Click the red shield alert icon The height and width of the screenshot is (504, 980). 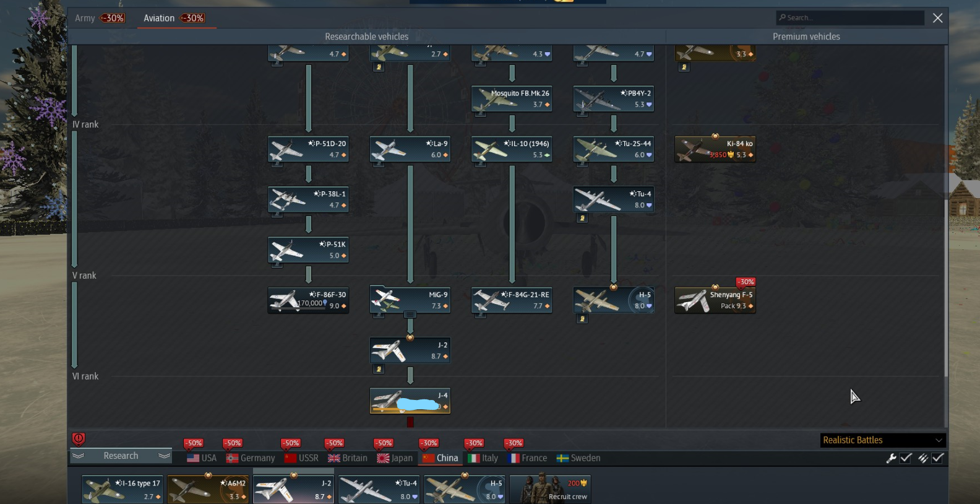(x=79, y=439)
